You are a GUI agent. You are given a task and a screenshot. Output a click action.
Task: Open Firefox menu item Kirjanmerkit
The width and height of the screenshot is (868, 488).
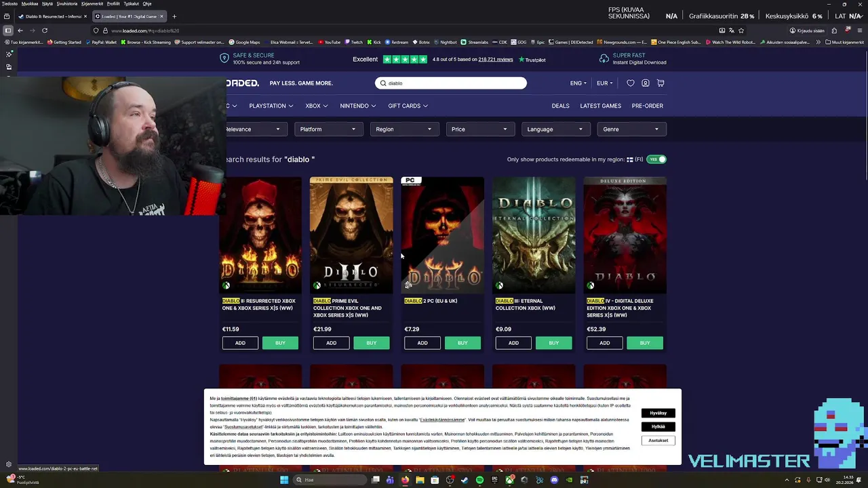(x=92, y=3)
